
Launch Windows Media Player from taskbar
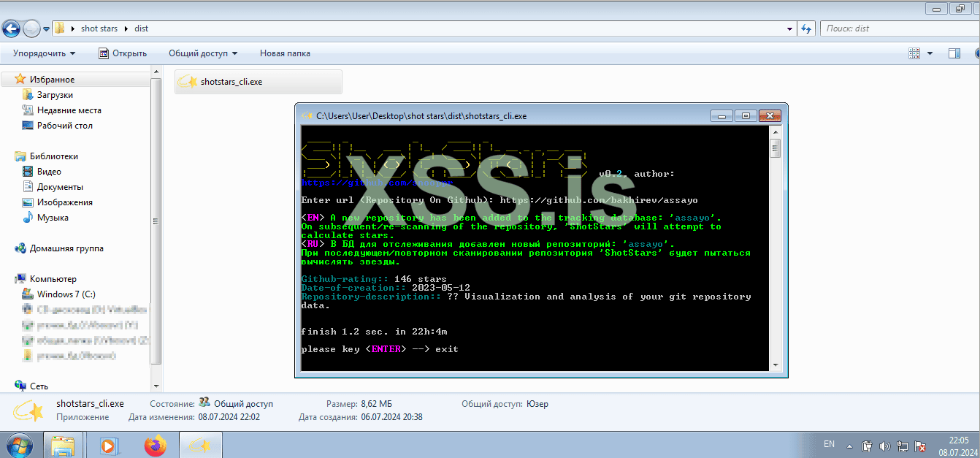click(x=109, y=445)
